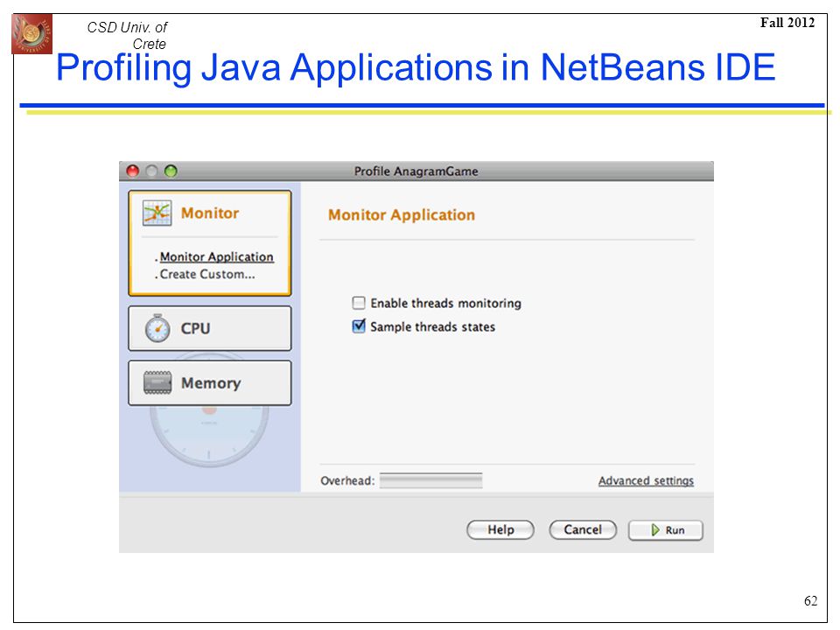Viewport: 840px width, 630px height.
Task: Click the Fall 2012 text
Action: pos(787,23)
